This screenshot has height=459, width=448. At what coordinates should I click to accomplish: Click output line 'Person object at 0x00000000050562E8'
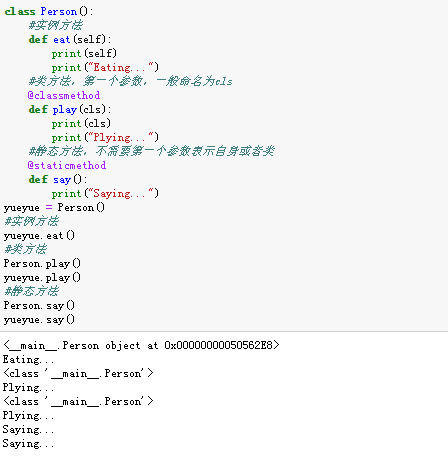click(x=141, y=345)
